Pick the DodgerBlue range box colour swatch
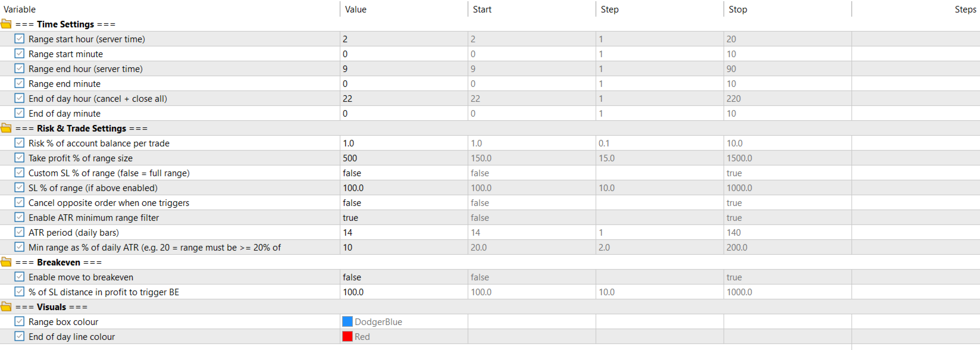Image resolution: width=980 pixels, height=350 pixels. 347,322
